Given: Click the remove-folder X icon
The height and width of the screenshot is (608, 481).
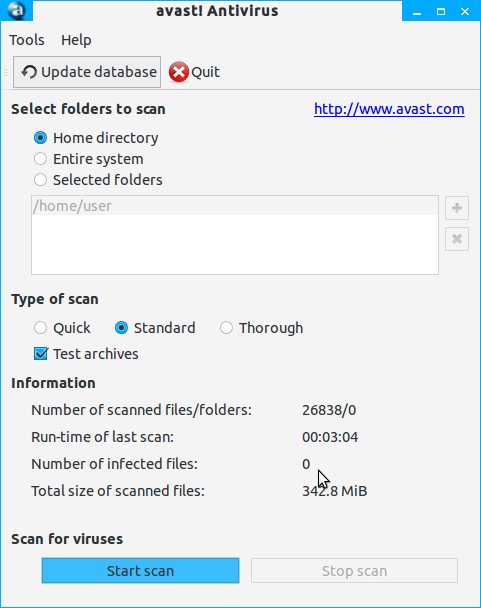Looking at the screenshot, I should (457, 239).
